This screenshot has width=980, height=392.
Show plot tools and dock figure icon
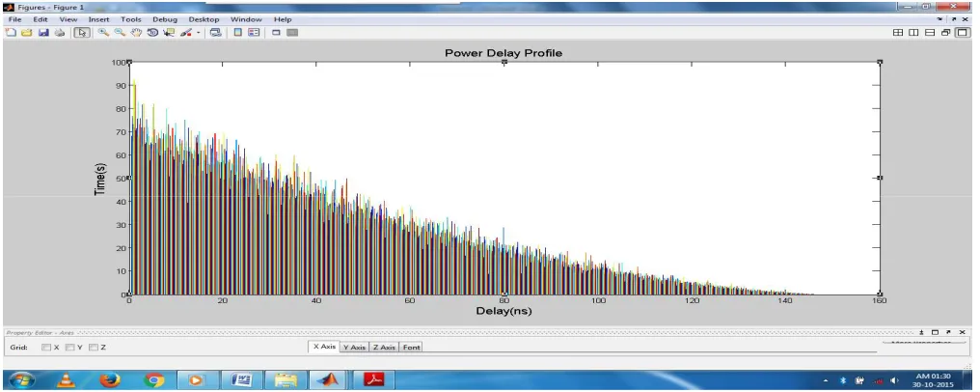coord(292,33)
